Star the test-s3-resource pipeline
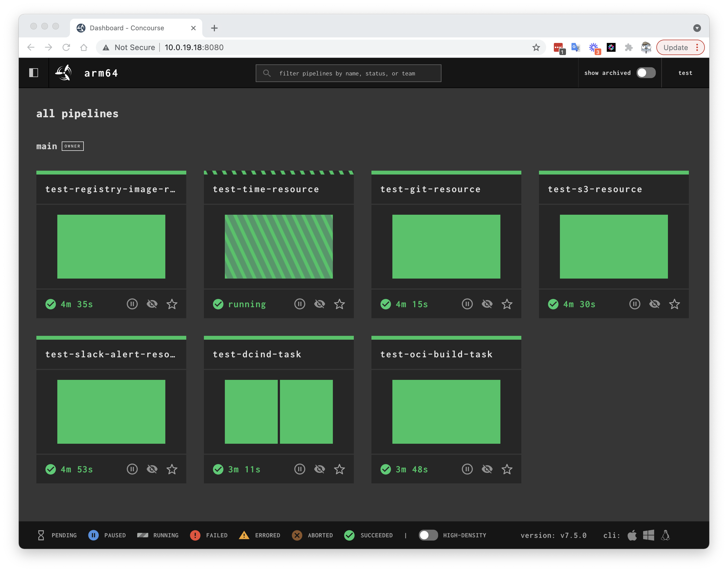728x572 pixels. point(674,304)
